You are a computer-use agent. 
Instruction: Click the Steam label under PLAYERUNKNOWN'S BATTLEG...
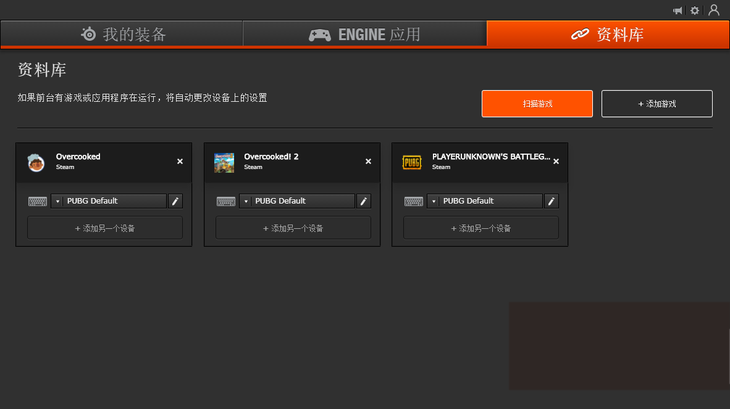coord(441,167)
